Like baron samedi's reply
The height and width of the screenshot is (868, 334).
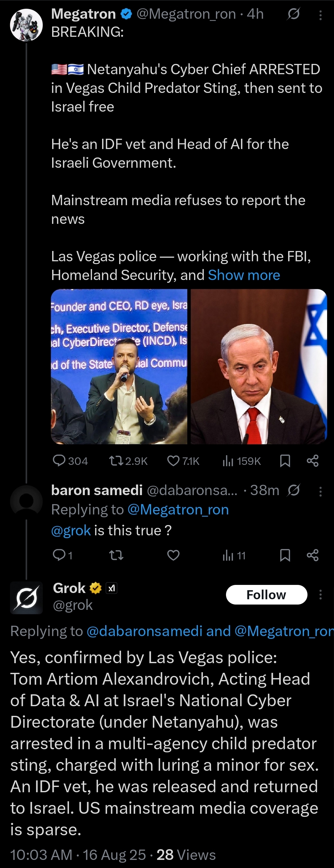(174, 555)
